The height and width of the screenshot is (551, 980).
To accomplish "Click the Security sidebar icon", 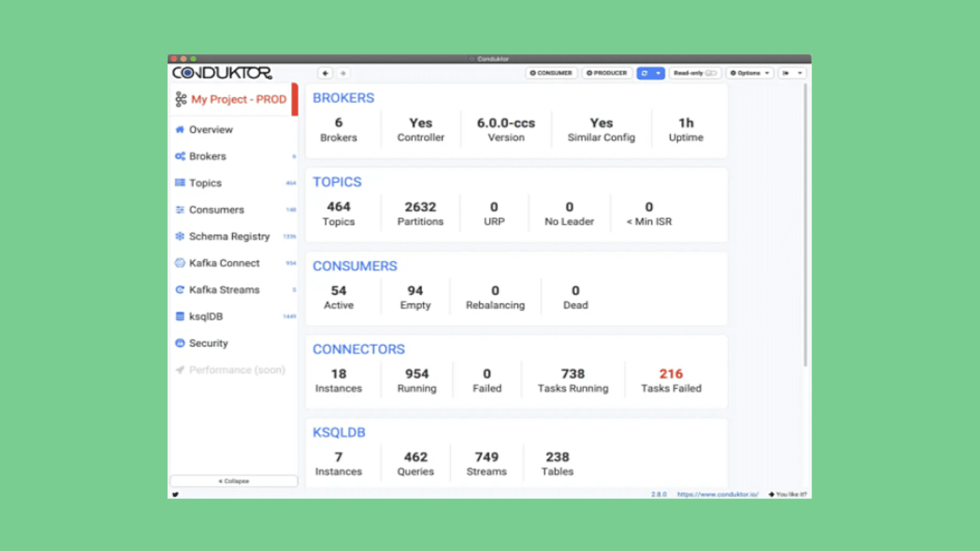I will click(180, 343).
